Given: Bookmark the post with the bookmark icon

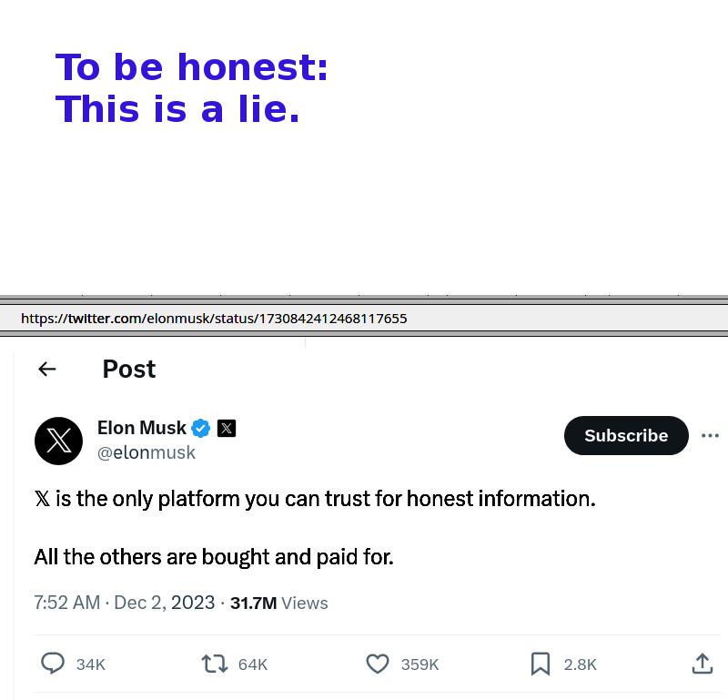Looking at the screenshot, I should coord(541,664).
